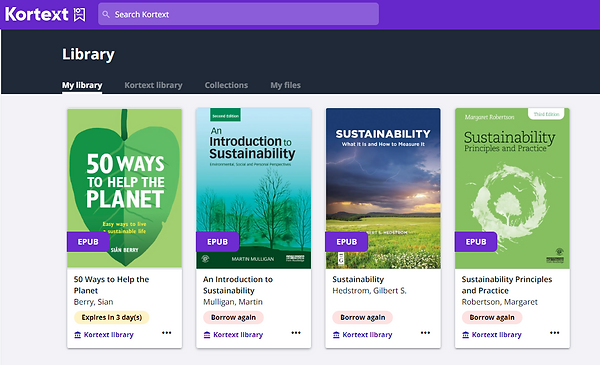Click EPUB badge on 50 Ways cover

[88, 242]
